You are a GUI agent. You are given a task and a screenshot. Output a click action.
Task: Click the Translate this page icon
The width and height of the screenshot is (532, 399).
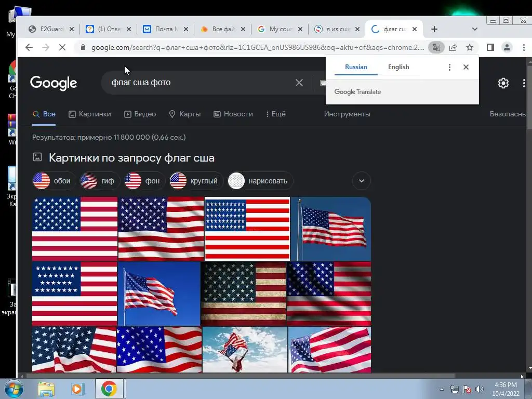(436, 47)
